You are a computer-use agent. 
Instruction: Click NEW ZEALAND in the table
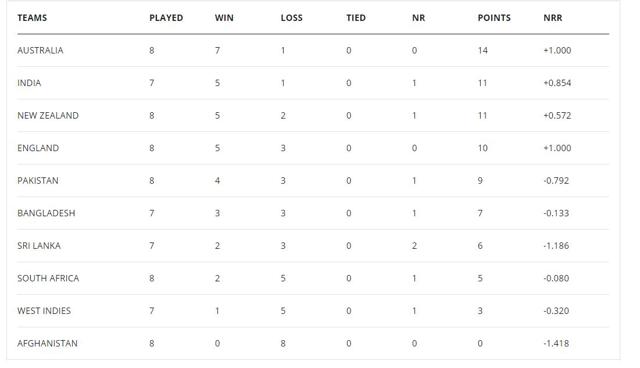(48, 116)
